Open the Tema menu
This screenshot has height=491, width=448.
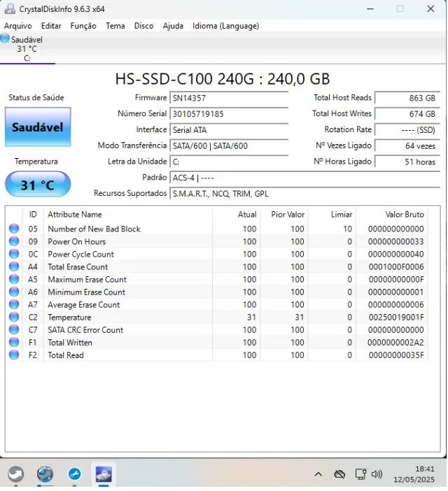pos(115,26)
